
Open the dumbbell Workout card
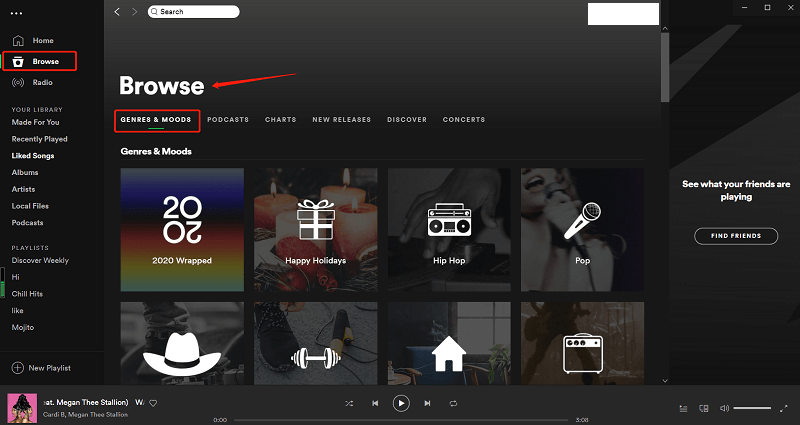pos(316,343)
